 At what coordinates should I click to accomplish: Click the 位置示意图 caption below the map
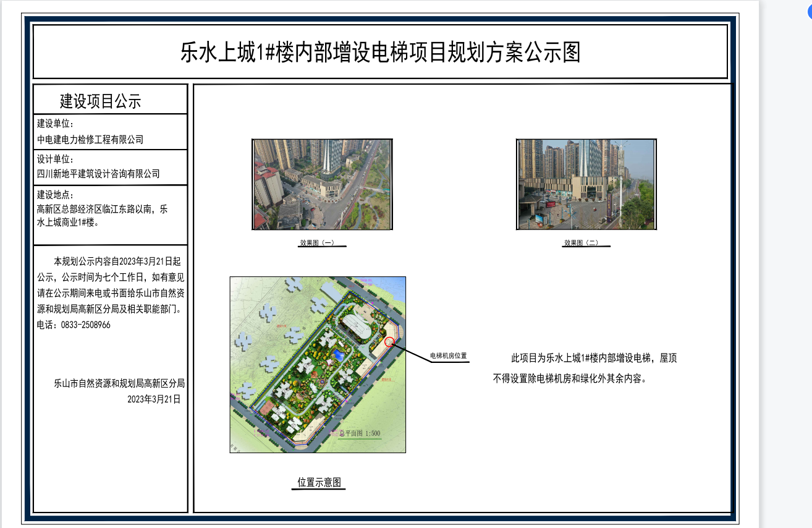[319, 483]
